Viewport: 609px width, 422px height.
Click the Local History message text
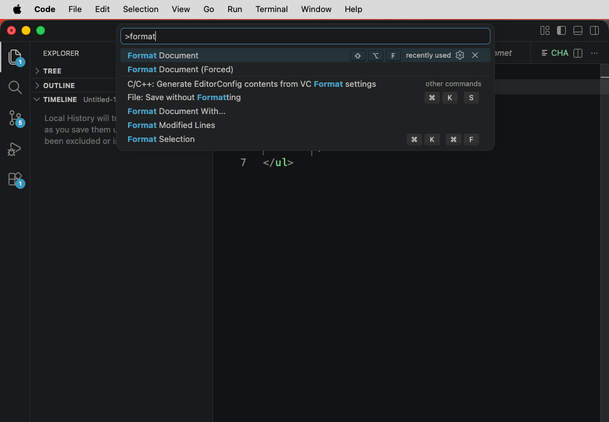(80, 130)
